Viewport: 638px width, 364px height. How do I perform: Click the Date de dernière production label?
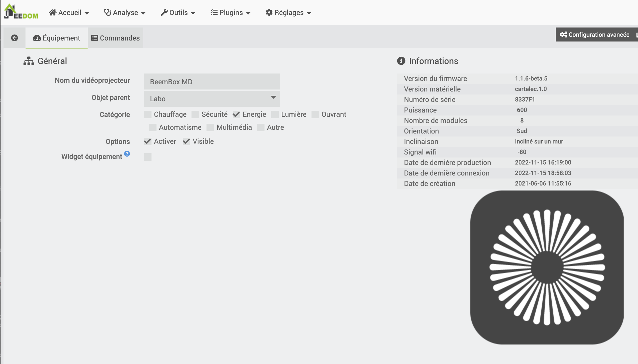[447, 162]
